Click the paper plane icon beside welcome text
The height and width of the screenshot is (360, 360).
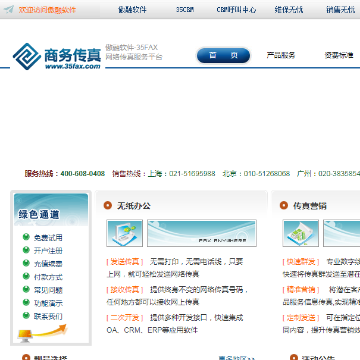(9, 10)
